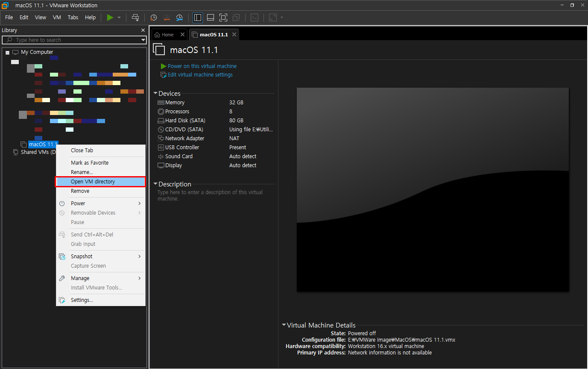The image size is (588, 369).
Task: Switch to the Home tab
Action: tap(167, 35)
